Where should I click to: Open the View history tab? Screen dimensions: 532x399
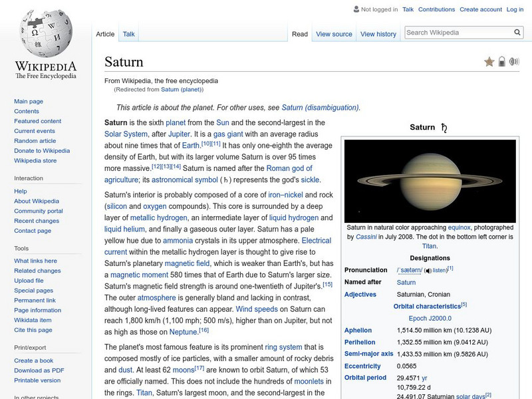tap(378, 34)
